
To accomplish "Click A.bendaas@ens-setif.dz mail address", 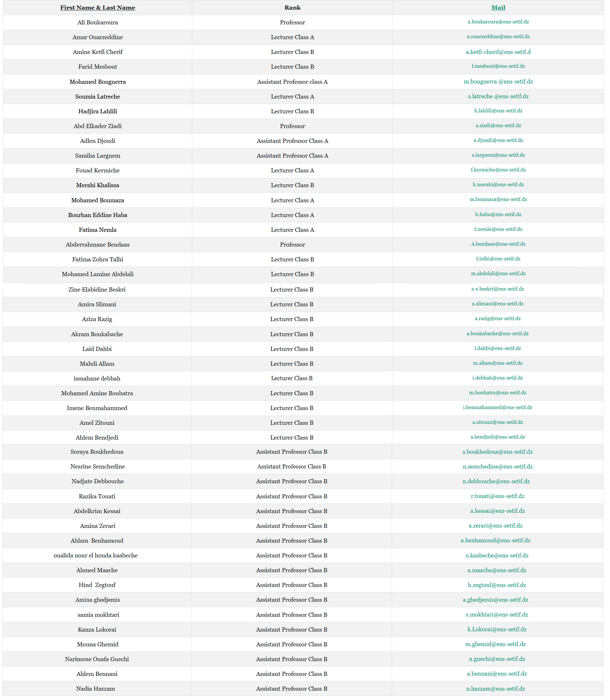I will (x=498, y=244).
